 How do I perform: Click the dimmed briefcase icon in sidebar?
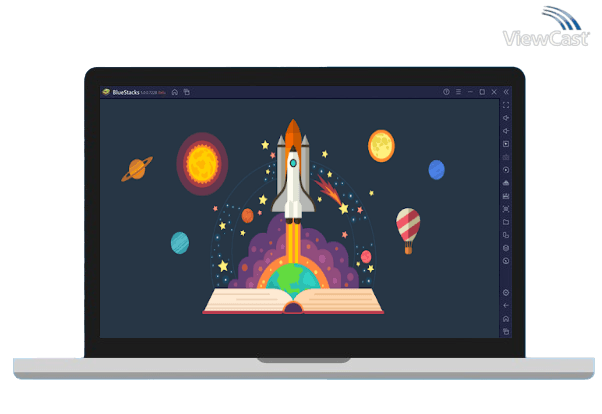[x=506, y=157]
